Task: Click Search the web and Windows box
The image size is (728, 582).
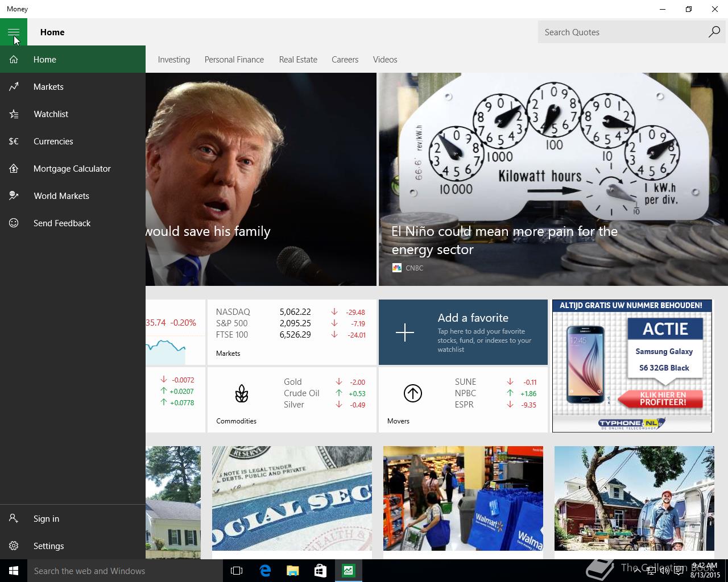Action: (x=125, y=571)
